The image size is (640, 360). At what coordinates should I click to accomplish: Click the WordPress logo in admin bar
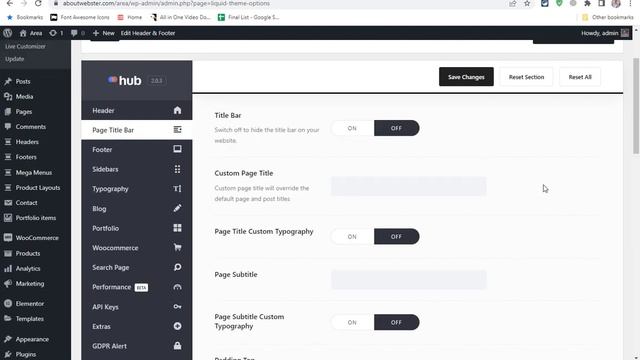(x=7, y=33)
